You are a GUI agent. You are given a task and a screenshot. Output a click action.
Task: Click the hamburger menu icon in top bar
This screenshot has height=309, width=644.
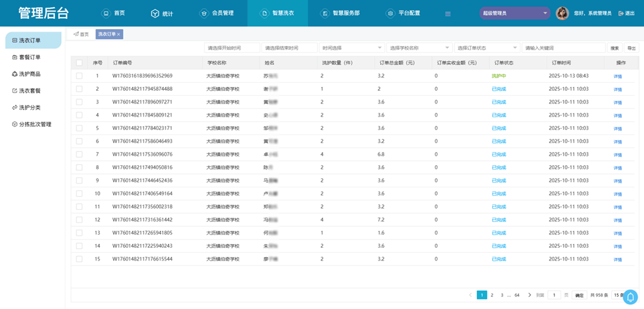448,13
